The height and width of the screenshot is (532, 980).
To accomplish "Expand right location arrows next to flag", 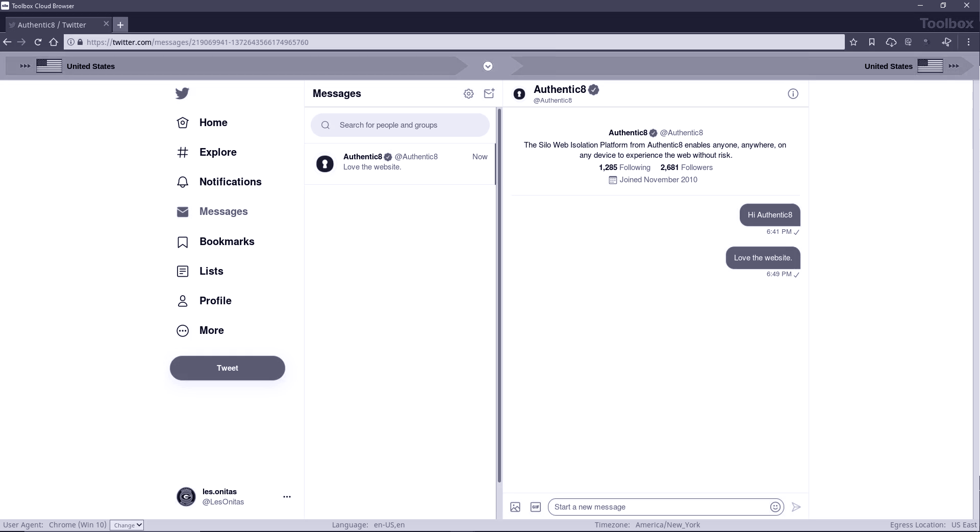I will point(954,66).
